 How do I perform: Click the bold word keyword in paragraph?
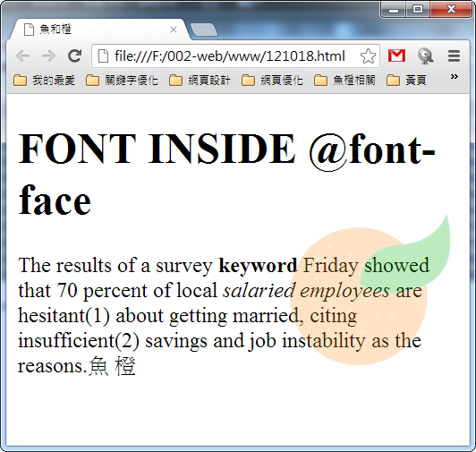pos(258,266)
